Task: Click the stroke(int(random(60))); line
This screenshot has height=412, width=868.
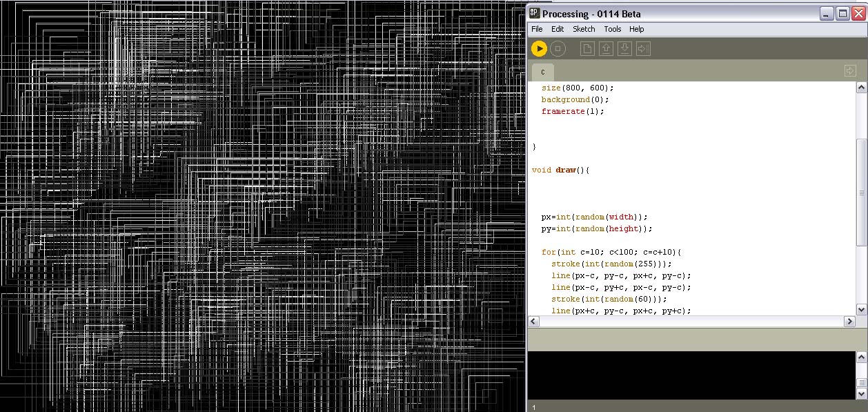Action: 609,299
